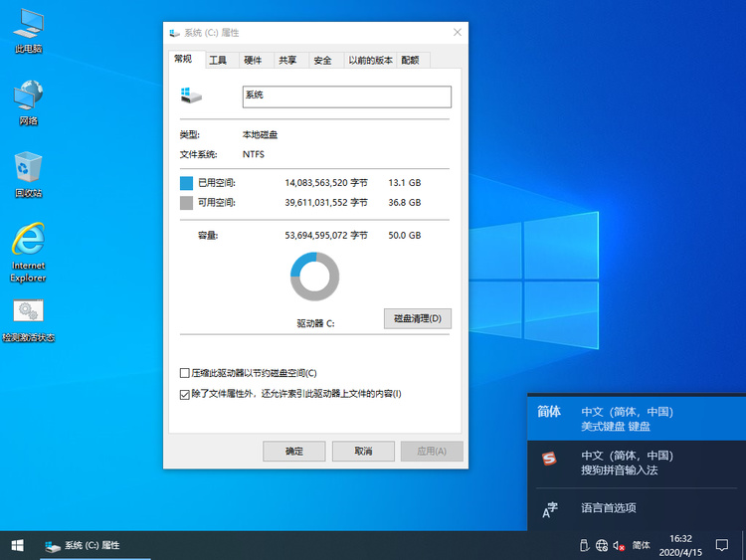Open the network globe tray icon

[x=601, y=545]
